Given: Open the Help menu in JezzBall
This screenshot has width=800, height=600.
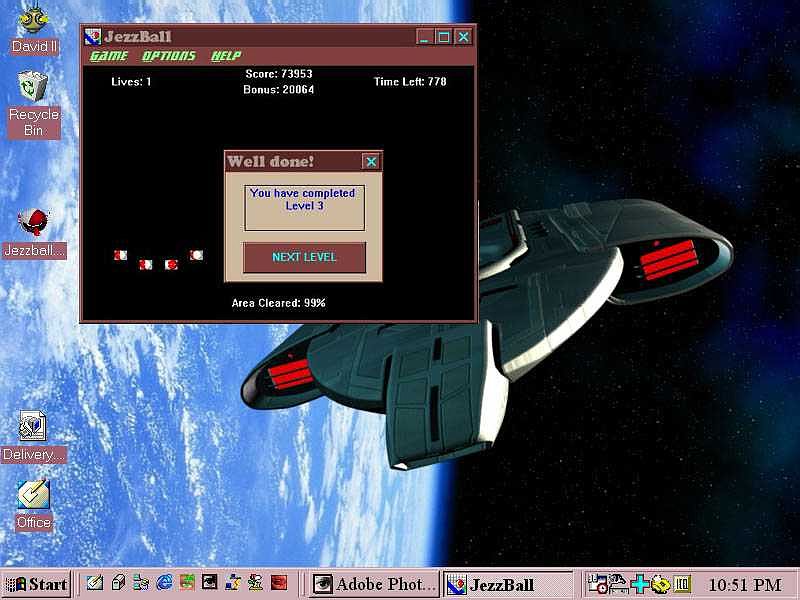Looking at the screenshot, I should click(x=226, y=56).
